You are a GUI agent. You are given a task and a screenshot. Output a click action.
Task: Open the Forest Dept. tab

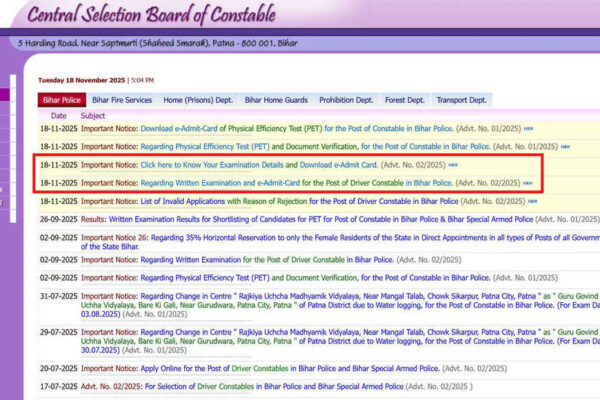(x=404, y=100)
